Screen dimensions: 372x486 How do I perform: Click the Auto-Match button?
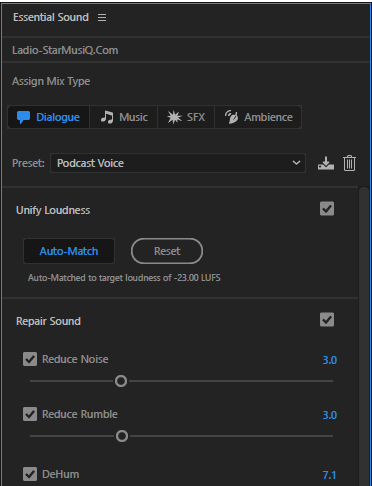[69, 251]
